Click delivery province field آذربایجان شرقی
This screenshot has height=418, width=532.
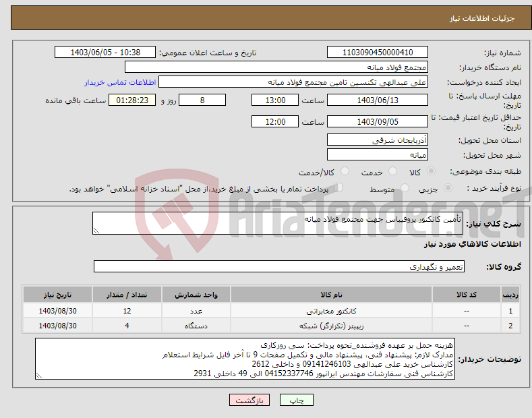(378, 140)
